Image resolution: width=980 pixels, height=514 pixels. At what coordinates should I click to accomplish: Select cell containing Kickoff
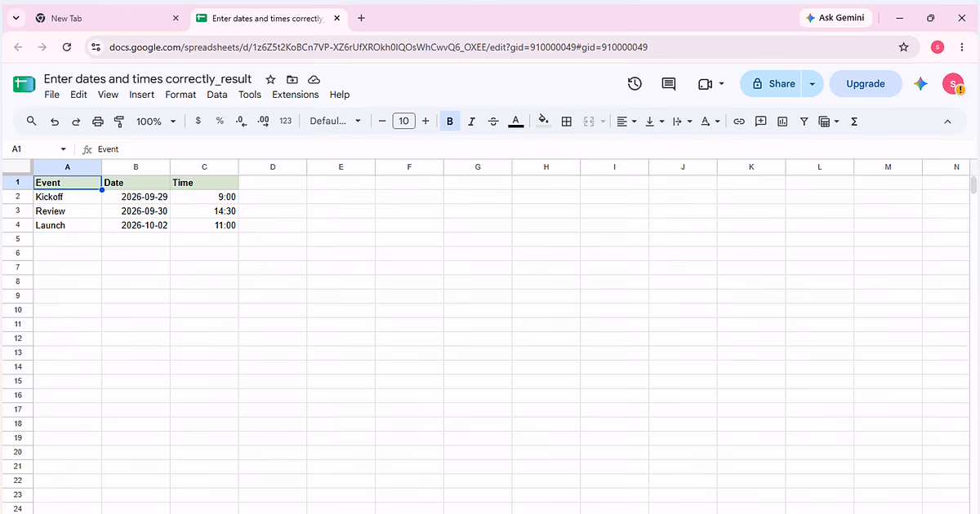coord(67,197)
